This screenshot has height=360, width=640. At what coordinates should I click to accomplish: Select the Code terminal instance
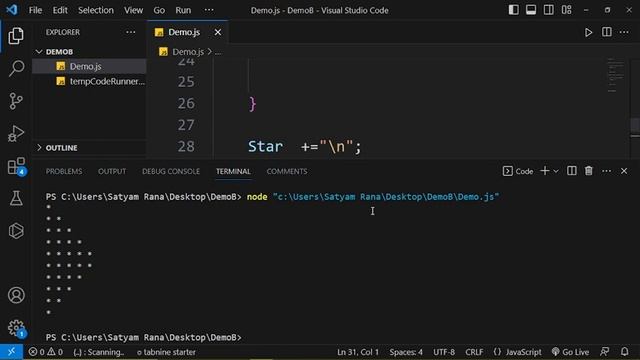(518, 171)
